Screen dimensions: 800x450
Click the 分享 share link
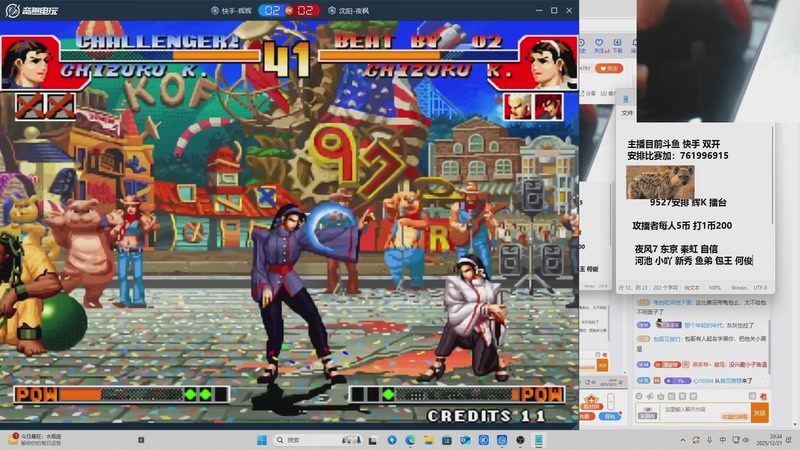tap(588, 93)
